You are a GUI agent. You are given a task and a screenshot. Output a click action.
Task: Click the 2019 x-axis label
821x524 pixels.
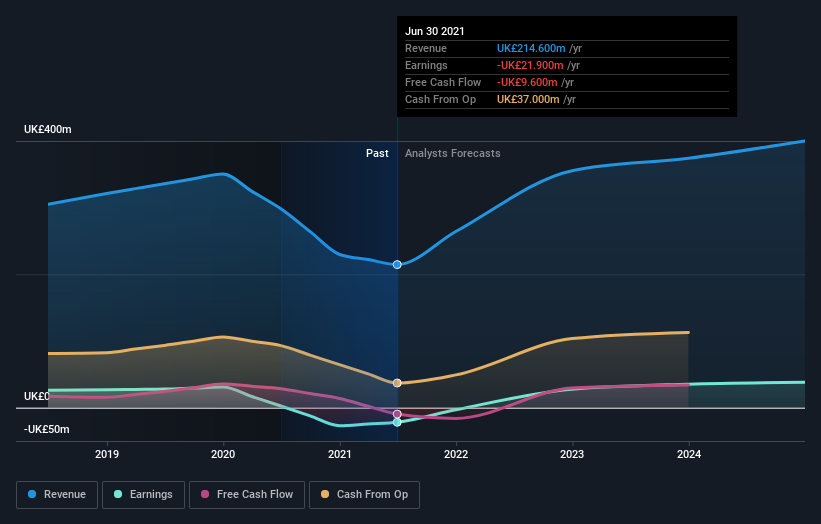coord(107,454)
